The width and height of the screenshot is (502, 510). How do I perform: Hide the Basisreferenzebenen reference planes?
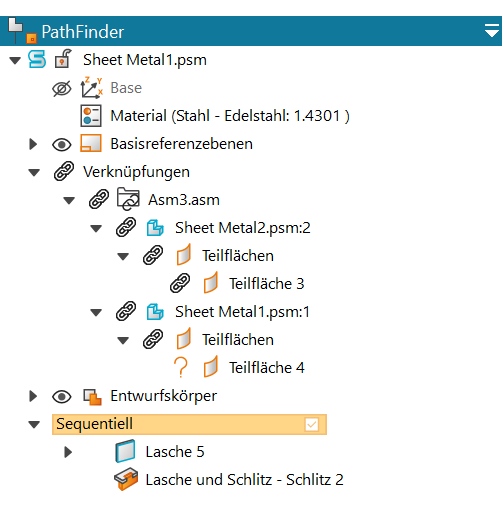click(62, 145)
